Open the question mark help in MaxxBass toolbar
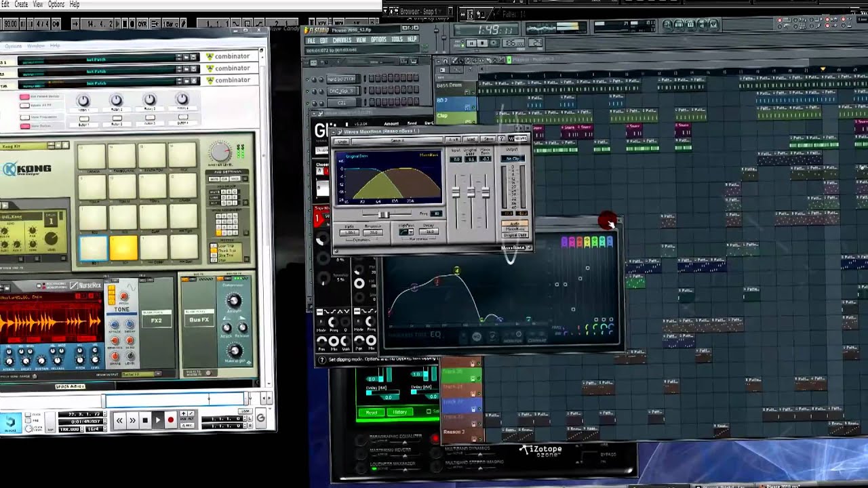 tap(502, 139)
